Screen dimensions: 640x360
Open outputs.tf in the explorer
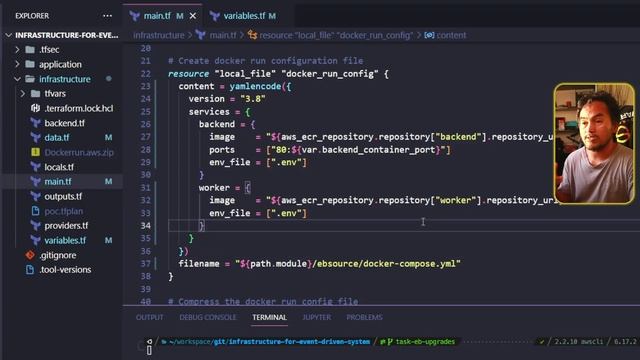63,196
